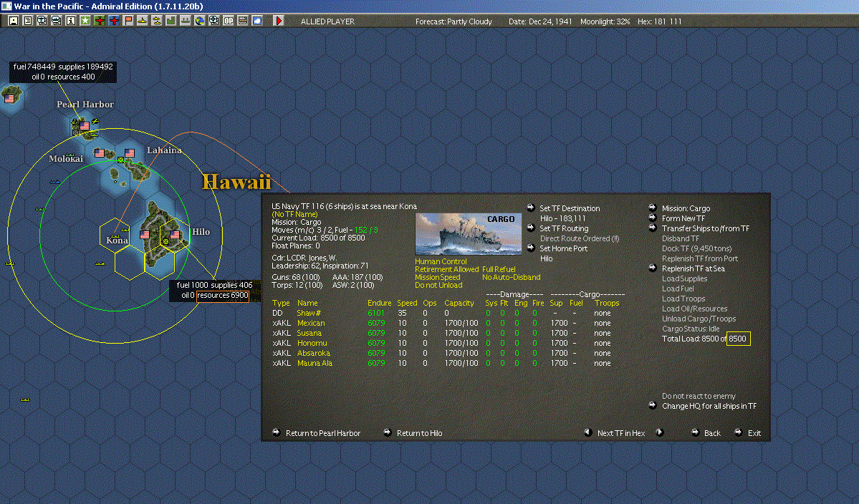Go to next TF in hex arrow
The height and width of the screenshot is (504, 859).
660,432
